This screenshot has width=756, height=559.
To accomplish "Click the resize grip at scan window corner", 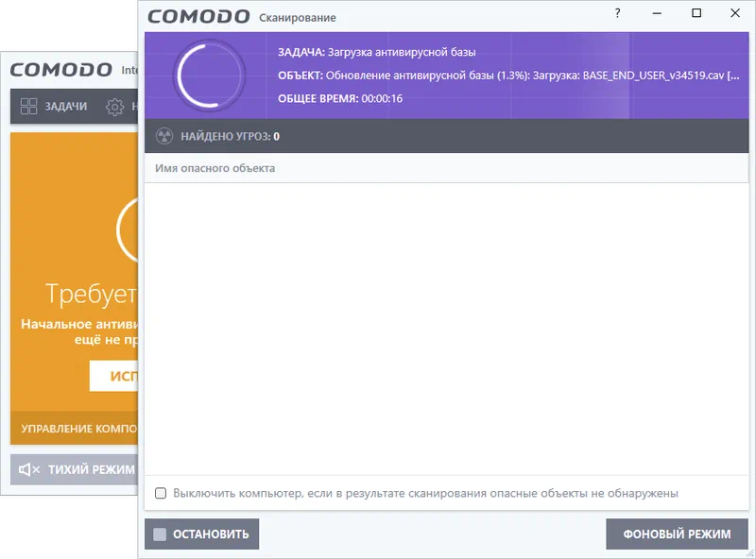I will pos(750,553).
